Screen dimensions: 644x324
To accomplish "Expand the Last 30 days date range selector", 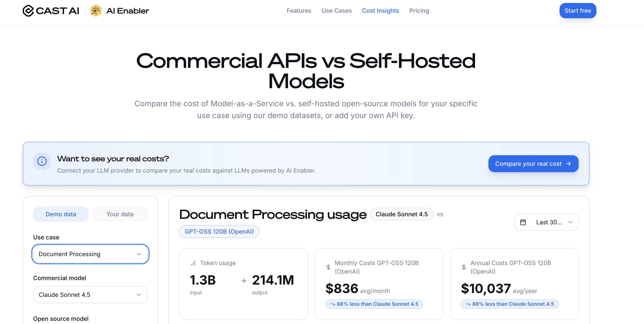I will click(547, 222).
